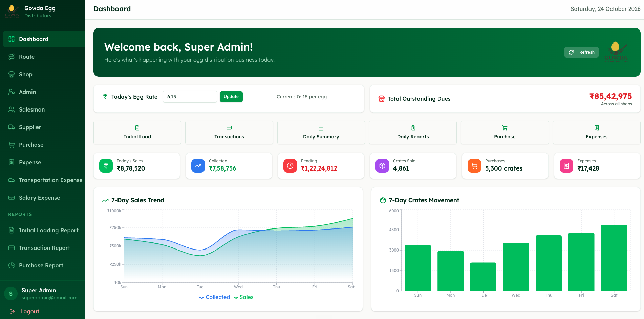Click the Gowda Egg Distributors logo in sidebar

tap(12, 12)
